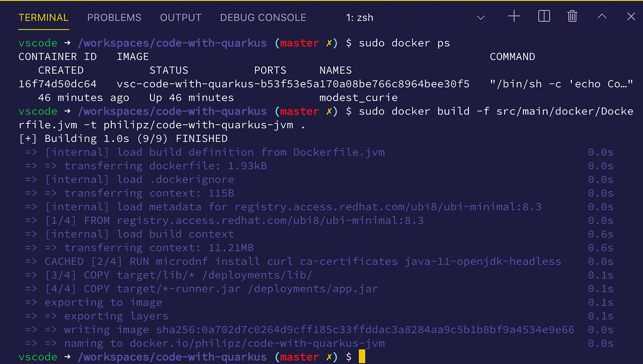Click the Dockerfile.jvm build definition text
The height and width of the screenshot is (364, 643).
click(339, 152)
